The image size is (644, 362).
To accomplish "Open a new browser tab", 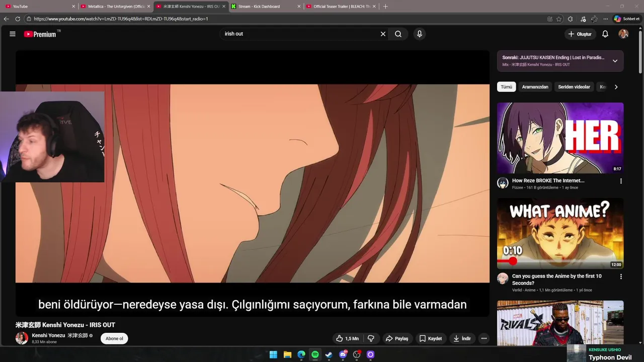I will [x=385, y=7].
